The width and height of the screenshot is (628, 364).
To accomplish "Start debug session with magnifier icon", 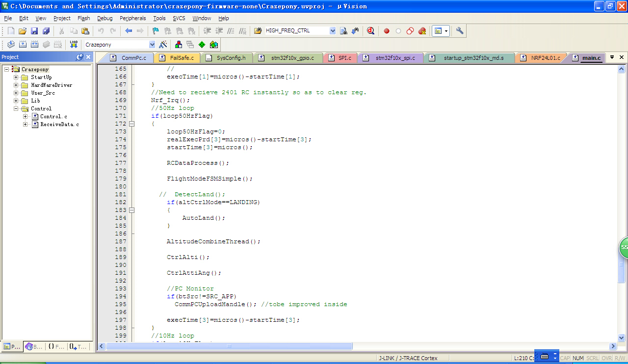I will tap(370, 31).
